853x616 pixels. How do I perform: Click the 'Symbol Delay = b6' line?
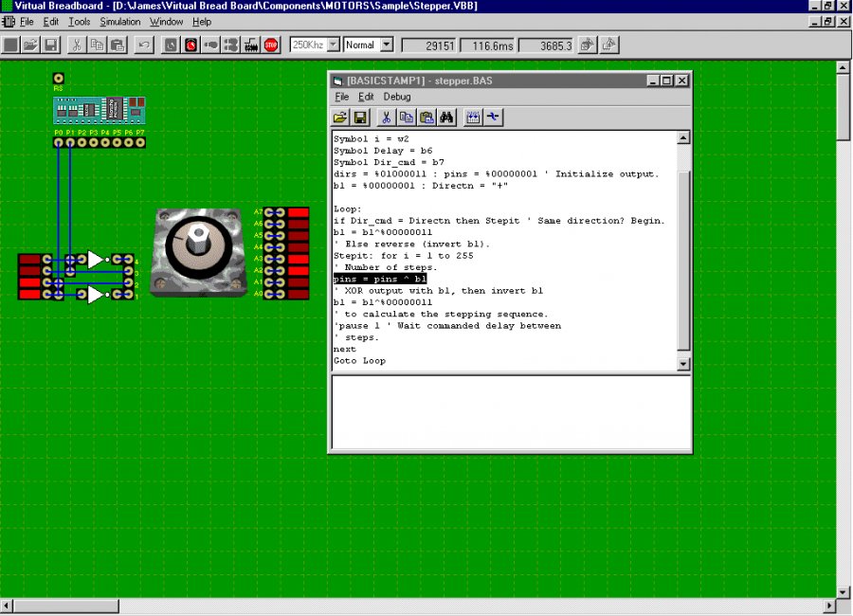tap(383, 151)
